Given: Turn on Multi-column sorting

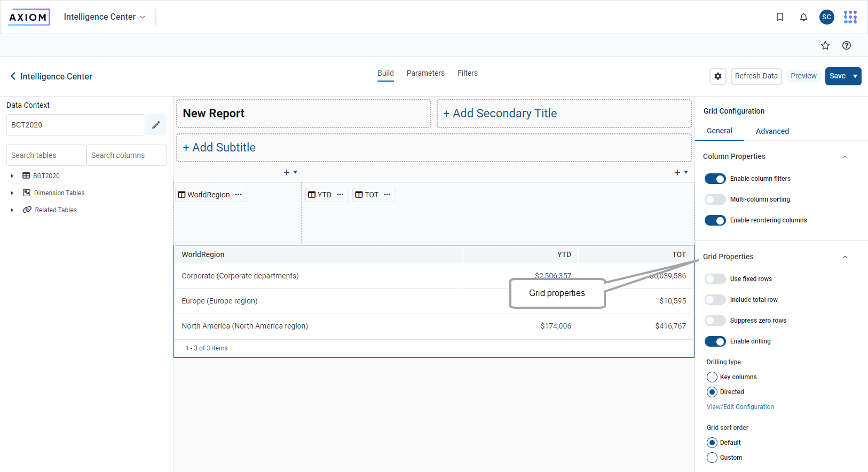Looking at the screenshot, I should pos(715,199).
